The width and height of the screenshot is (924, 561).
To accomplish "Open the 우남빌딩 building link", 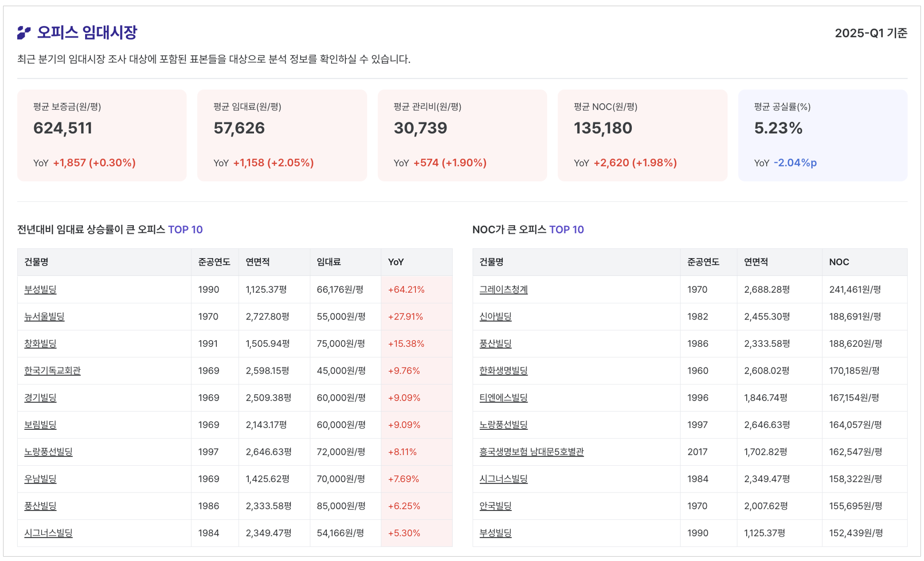I will [x=40, y=478].
